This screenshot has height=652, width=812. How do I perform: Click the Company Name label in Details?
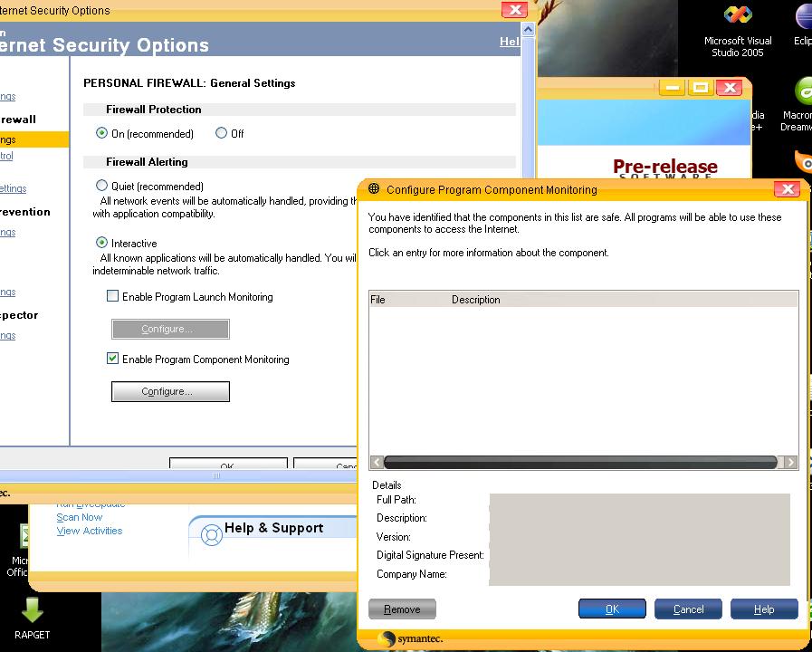(411, 574)
